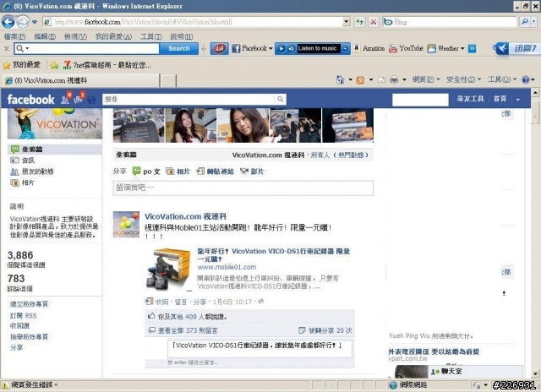Click the Refresh icon beside address bar
The height and width of the screenshot is (392, 541).
360,22
